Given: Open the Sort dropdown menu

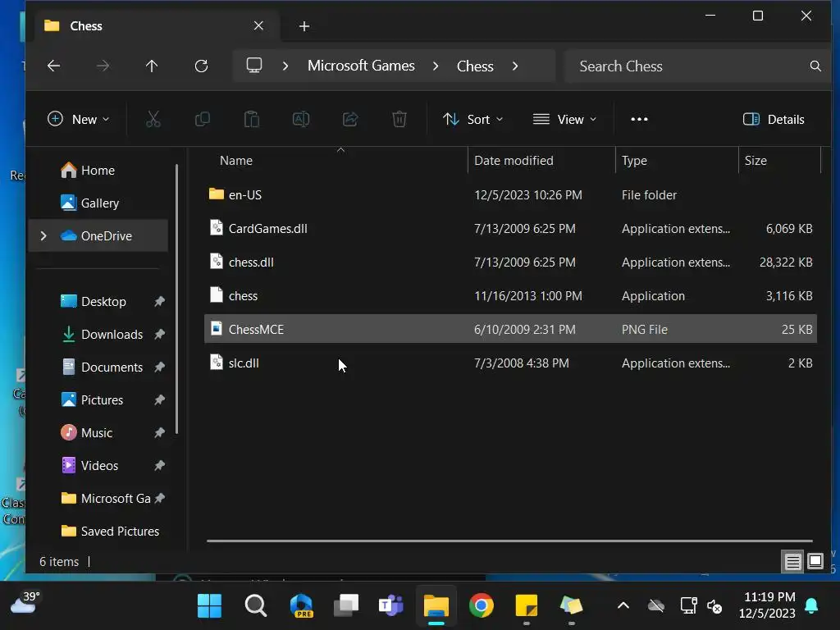Looking at the screenshot, I should (473, 119).
